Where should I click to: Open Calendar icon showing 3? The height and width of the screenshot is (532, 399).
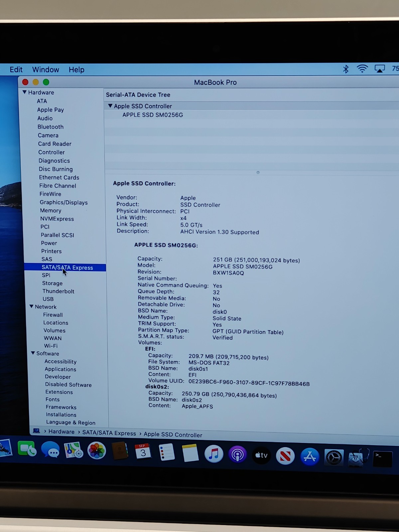tap(143, 452)
